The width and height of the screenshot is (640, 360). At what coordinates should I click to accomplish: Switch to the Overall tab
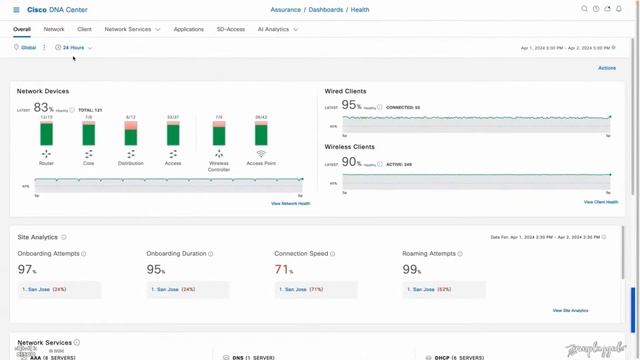coord(22,29)
